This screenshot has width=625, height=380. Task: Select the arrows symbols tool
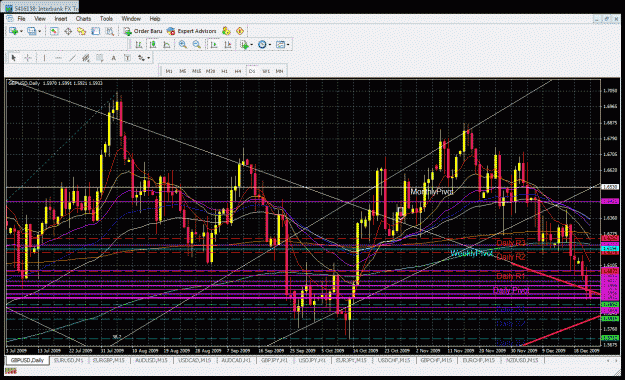(x=141, y=58)
